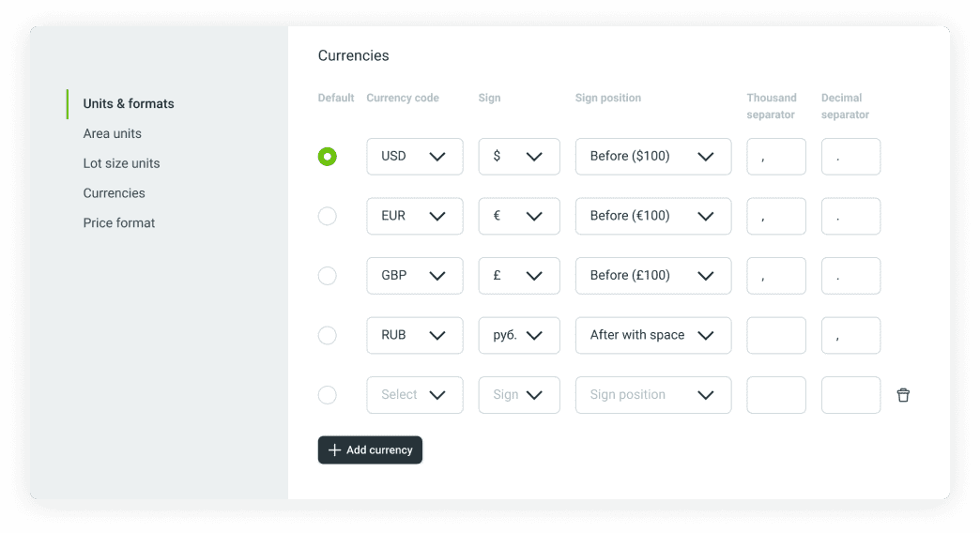Open the Lot size units section
The image size is (980, 533).
pyautogui.click(x=121, y=163)
